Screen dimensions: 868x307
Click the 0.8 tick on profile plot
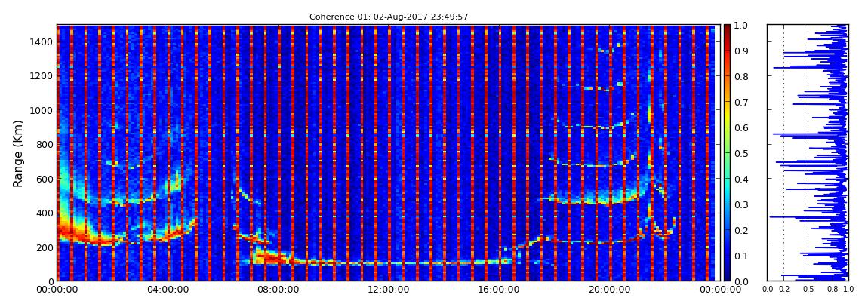[832, 290]
